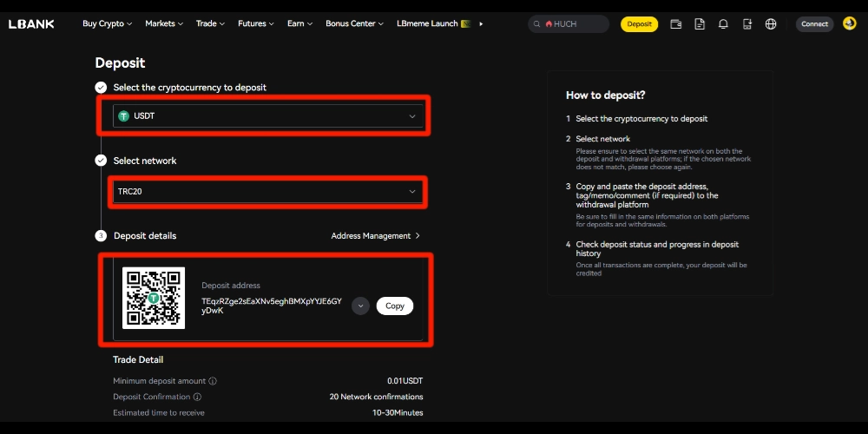Click the 10-30Minutes estimated time value

398,413
